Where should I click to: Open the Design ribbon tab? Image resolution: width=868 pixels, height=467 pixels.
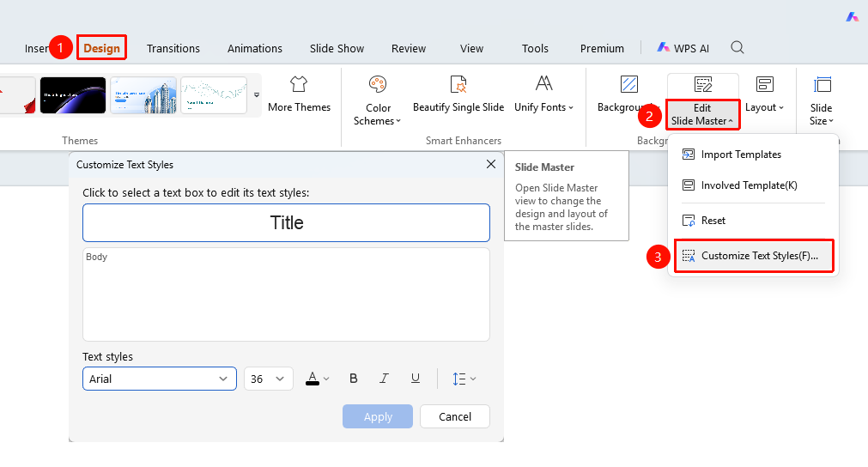[102, 48]
